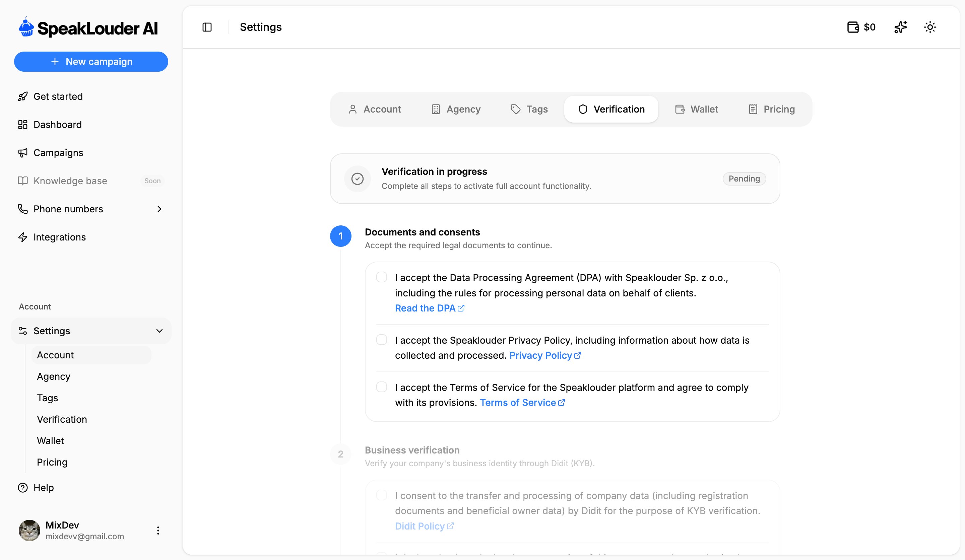Click the plus icon in New campaign
The image size is (965, 560).
55,62
